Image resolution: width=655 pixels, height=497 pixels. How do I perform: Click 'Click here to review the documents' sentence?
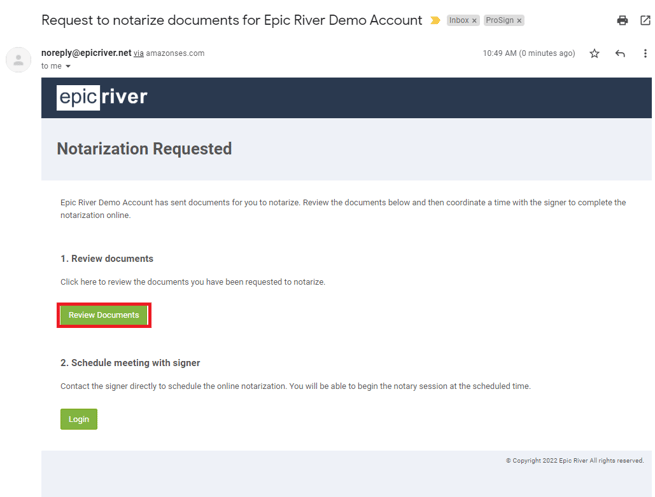point(193,282)
